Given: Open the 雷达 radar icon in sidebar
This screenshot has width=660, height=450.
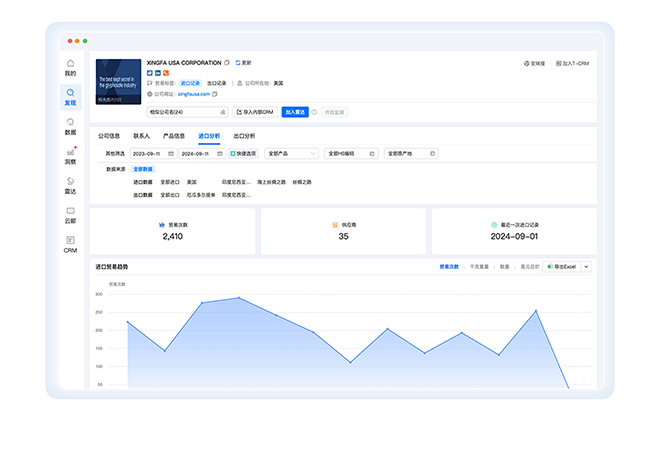Looking at the screenshot, I should [70, 181].
